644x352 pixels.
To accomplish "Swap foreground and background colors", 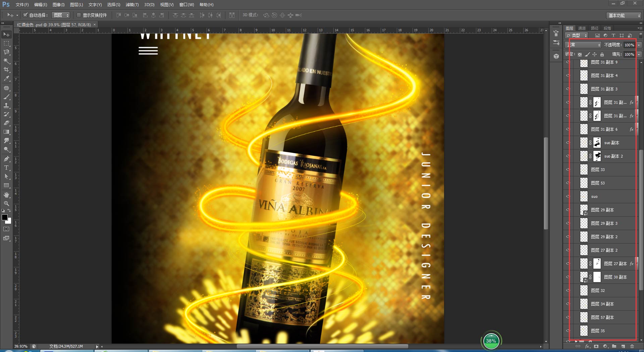I will pos(9,211).
